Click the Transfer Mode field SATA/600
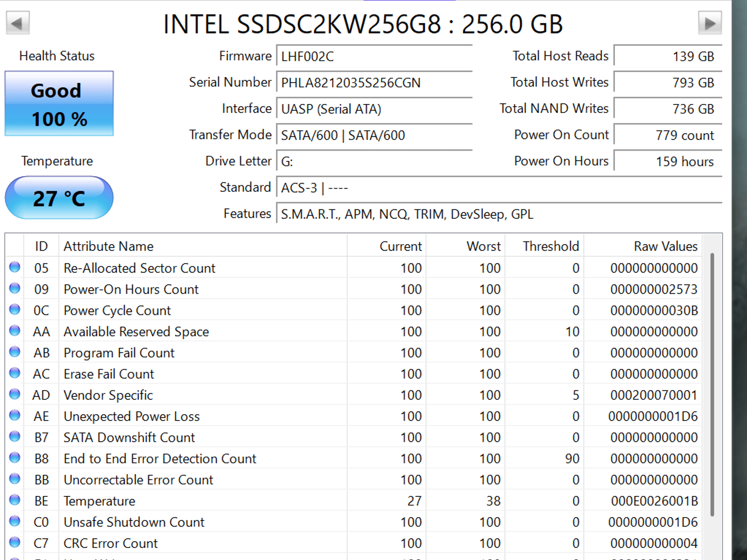Image resolution: width=747 pixels, height=560 pixels. click(374, 135)
